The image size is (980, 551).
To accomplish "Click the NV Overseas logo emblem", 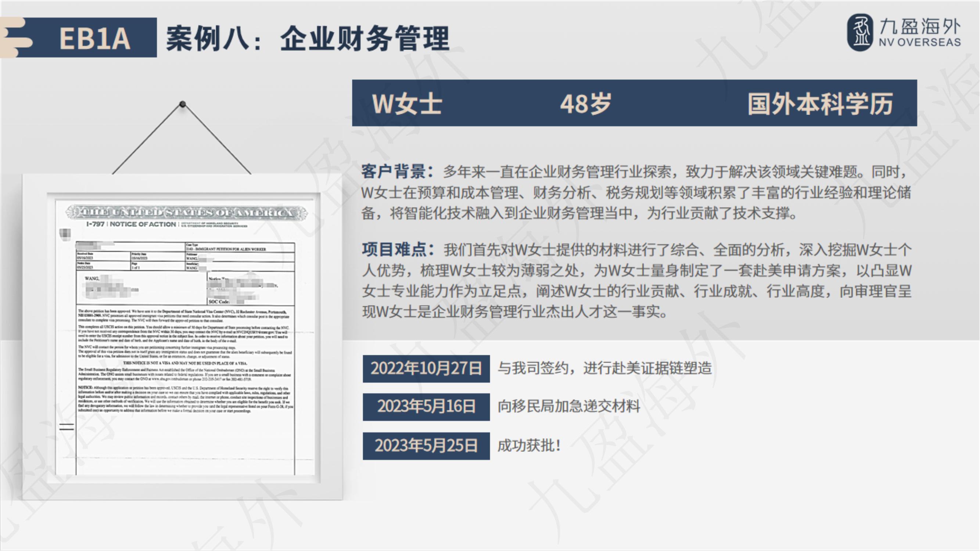I will click(x=860, y=32).
